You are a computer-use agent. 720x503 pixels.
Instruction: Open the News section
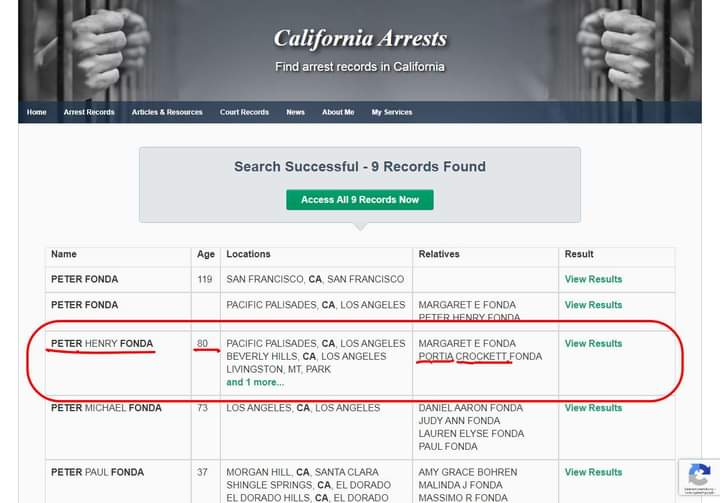(295, 112)
